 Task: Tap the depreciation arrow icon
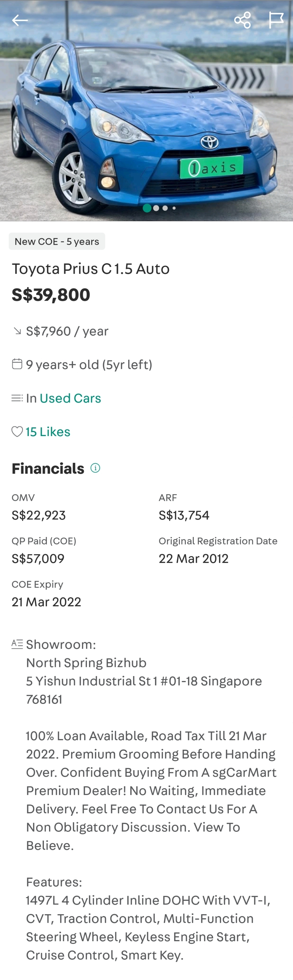click(17, 331)
